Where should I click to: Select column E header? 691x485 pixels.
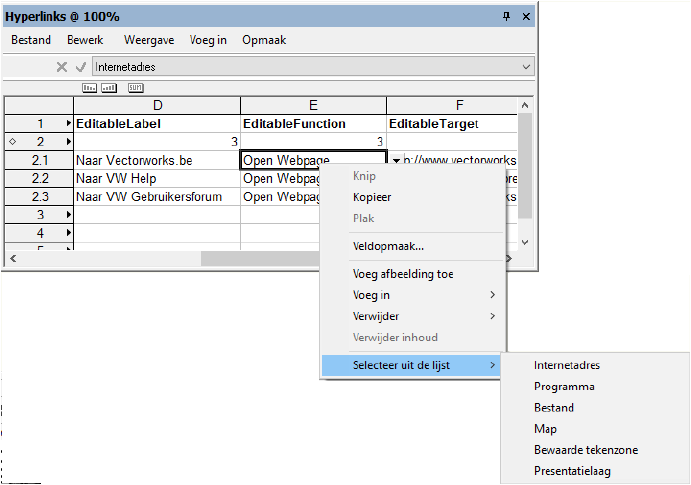pyautogui.click(x=313, y=106)
